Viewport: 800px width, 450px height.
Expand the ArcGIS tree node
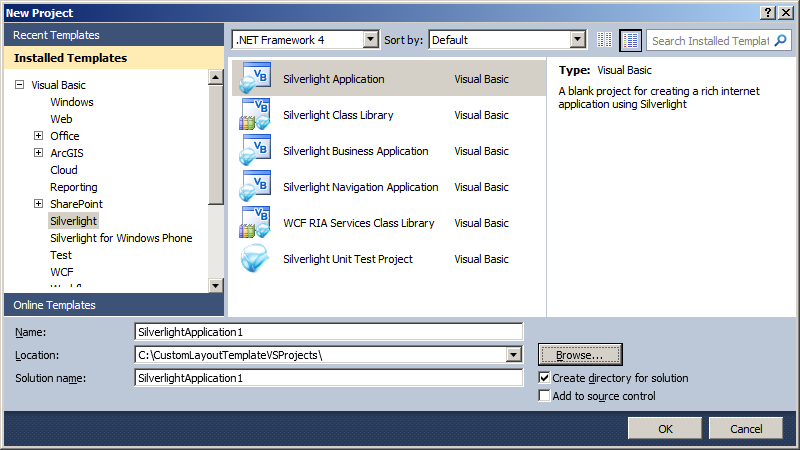click(38, 153)
